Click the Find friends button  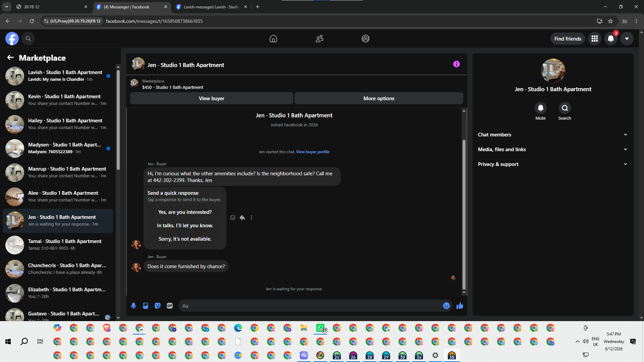coord(568,39)
